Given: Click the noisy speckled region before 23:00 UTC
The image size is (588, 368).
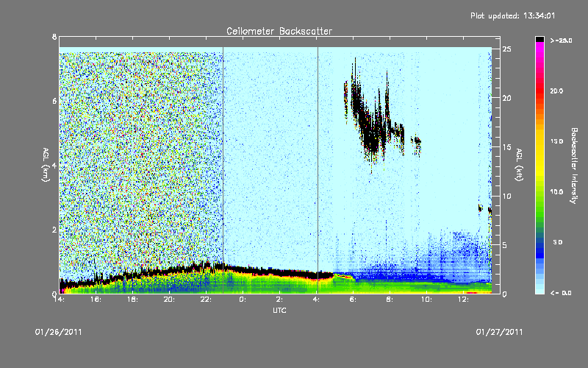Looking at the screenshot, I should pyautogui.click(x=141, y=158).
